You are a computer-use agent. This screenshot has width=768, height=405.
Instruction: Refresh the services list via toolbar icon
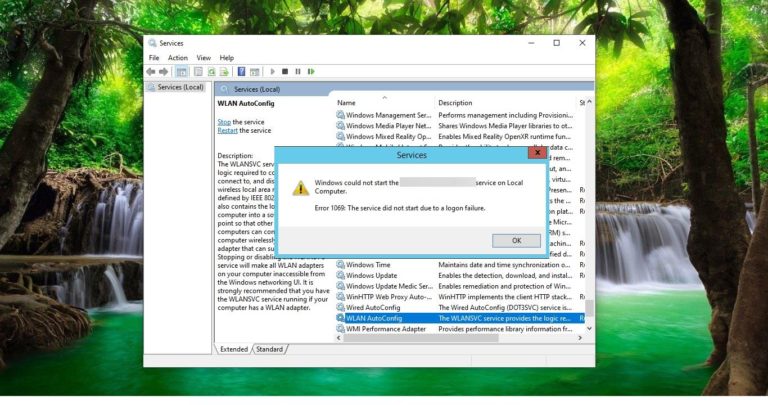(211, 71)
